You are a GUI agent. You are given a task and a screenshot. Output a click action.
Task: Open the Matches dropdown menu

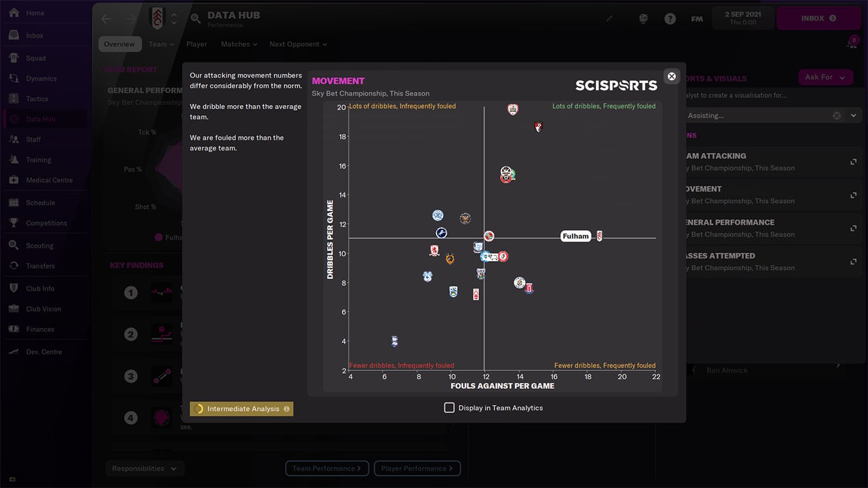[x=239, y=44]
